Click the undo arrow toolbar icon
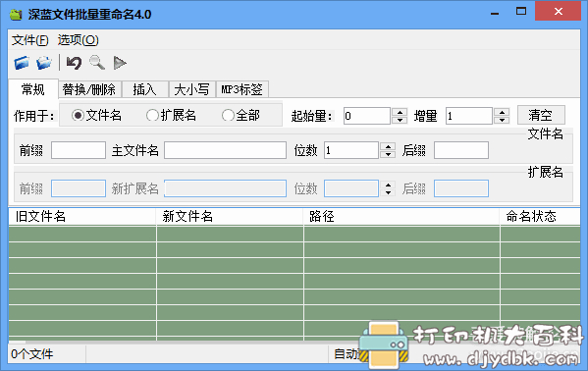588x371 pixels. (74, 63)
